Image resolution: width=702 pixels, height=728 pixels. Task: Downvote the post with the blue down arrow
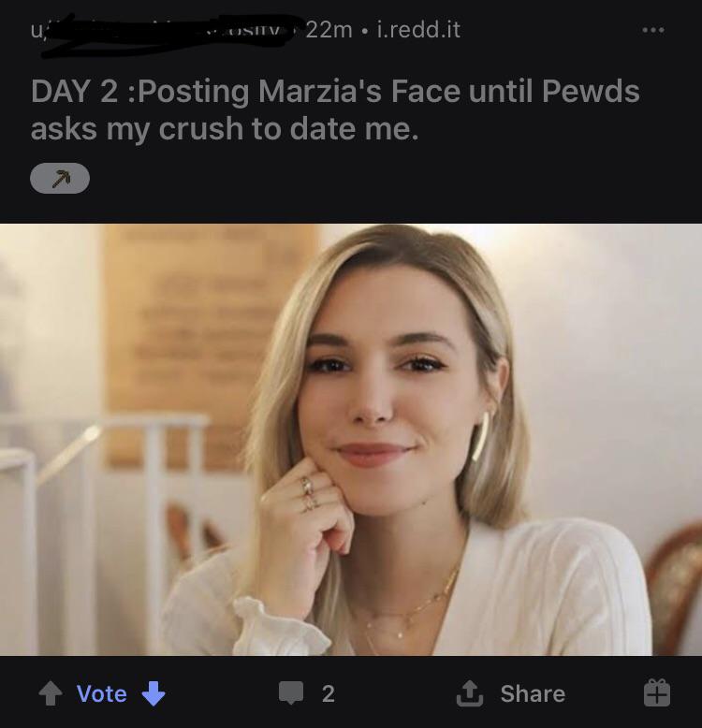pyautogui.click(x=153, y=693)
